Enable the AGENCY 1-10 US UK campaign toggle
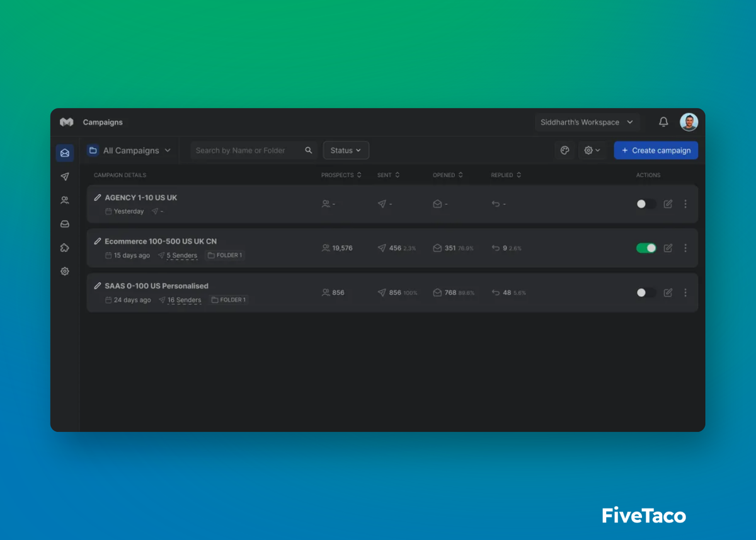This screenshot has width=756, height=540. click(x=646, y=204)
